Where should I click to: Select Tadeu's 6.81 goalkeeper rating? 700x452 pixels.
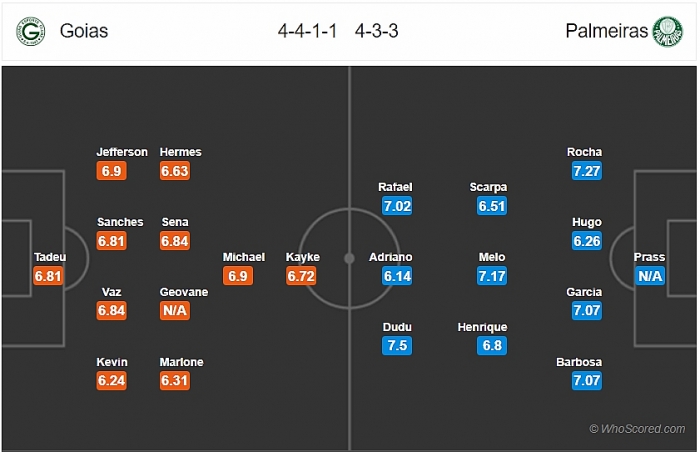coord(48,276)
